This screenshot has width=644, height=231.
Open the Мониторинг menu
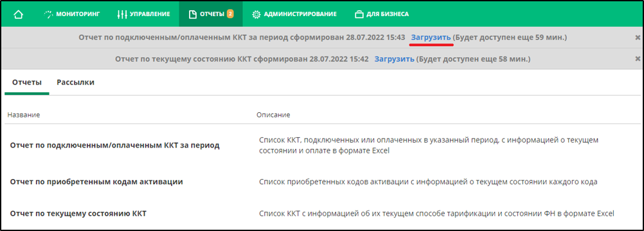point(71,14)
